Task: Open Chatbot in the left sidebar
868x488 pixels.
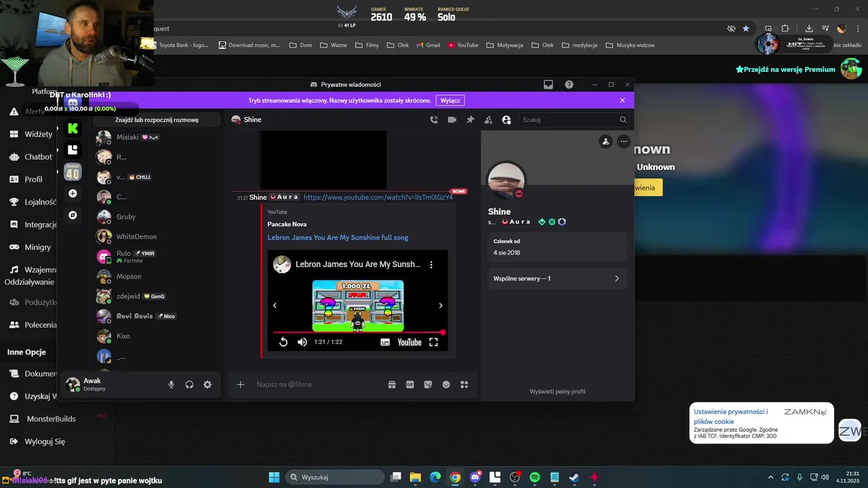Action: point(31,157)
